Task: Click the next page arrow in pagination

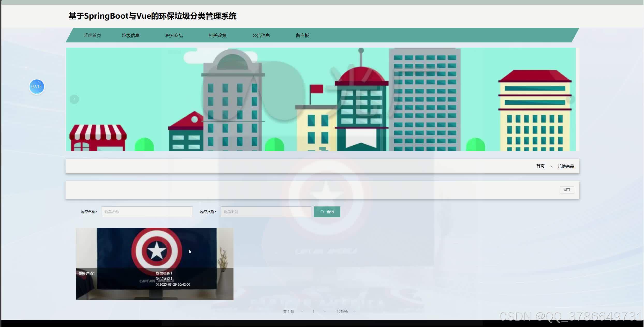Action: pyautogui.click(x=324, y=311)
